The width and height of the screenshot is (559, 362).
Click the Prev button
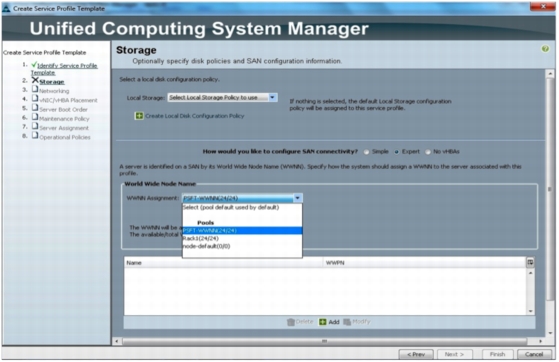point(416,354)
